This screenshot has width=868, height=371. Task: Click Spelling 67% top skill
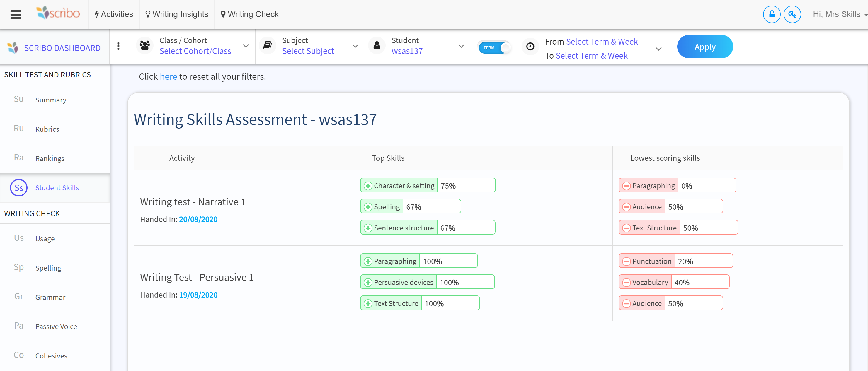[x=411, y=207]
